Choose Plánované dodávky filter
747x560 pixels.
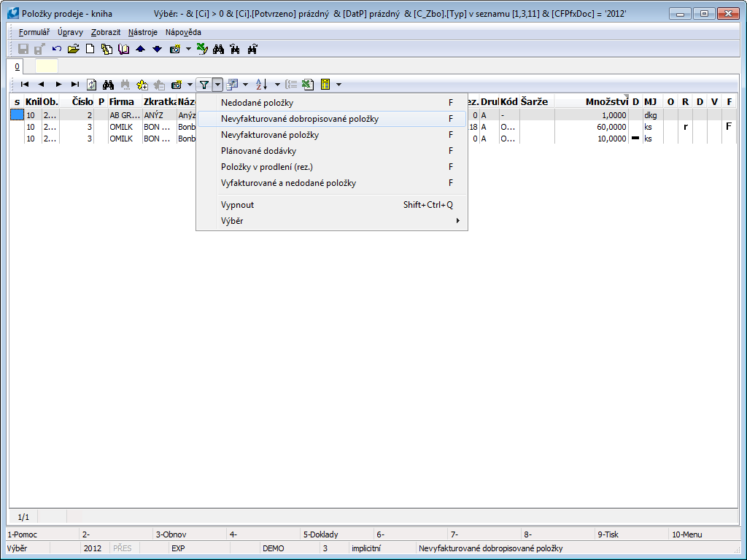click(x=332, y=151)
